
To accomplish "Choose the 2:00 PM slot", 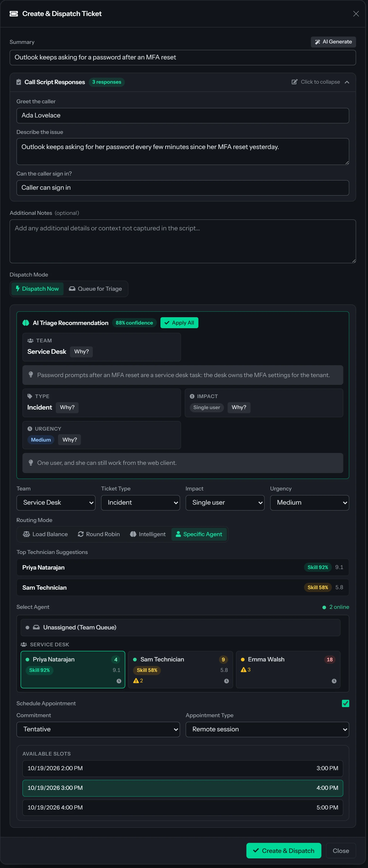I will tap(183, 768).
